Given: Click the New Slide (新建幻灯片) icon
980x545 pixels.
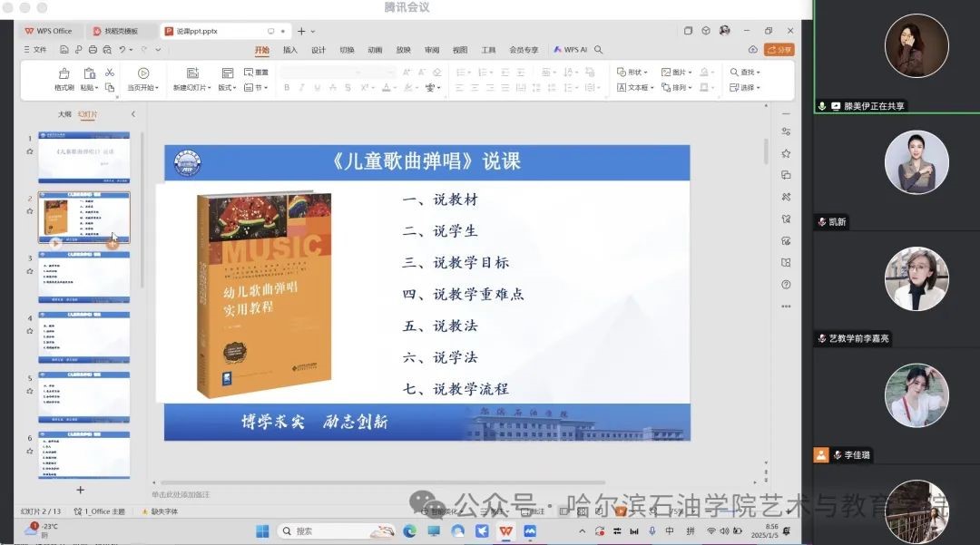Looking at the screenshot, I should [191, 73].
